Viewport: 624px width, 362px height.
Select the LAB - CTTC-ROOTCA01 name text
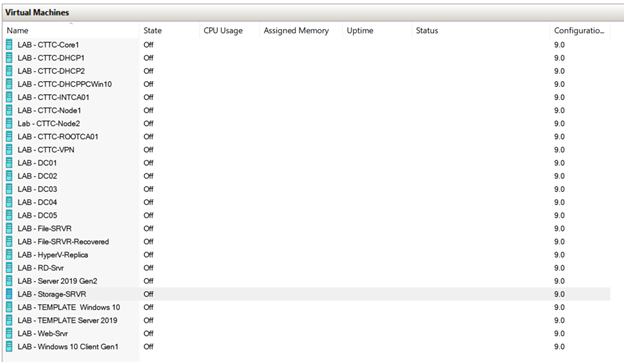[x=58, y=136]
